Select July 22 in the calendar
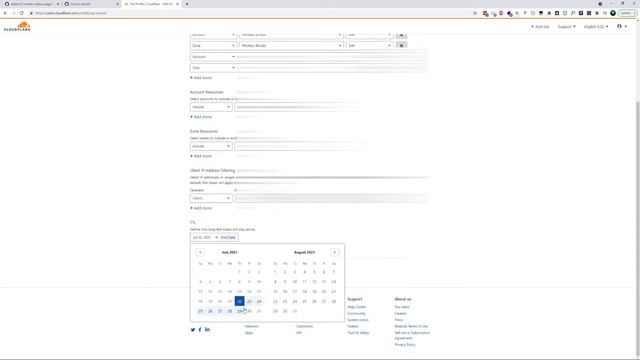The image size is (640, 360). pos(240,301)
